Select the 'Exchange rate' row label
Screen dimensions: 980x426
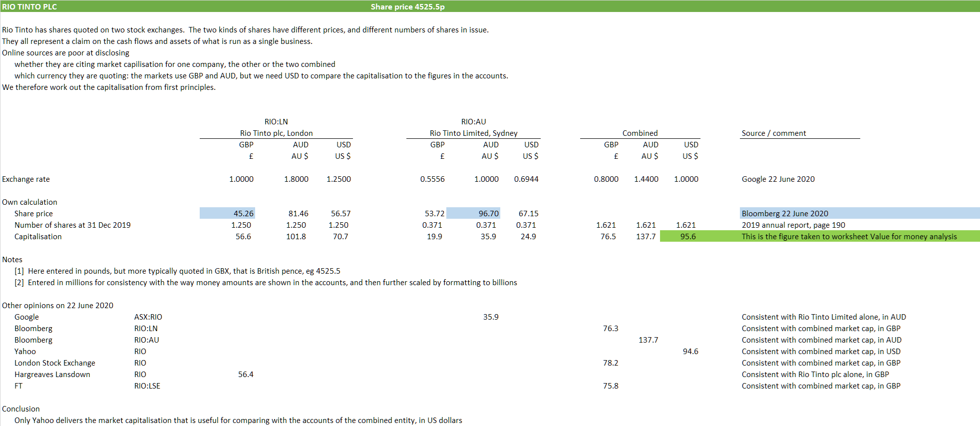[x=26, y=179]
